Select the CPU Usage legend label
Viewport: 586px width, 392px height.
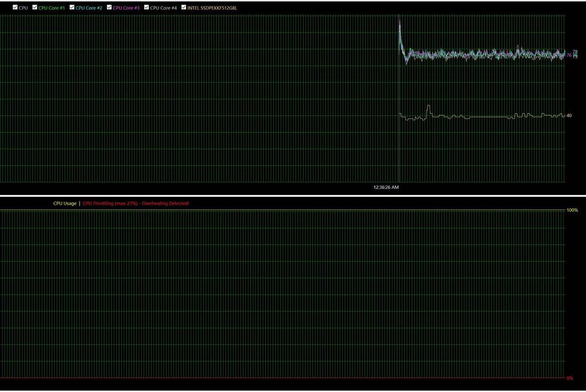point(65,203)
